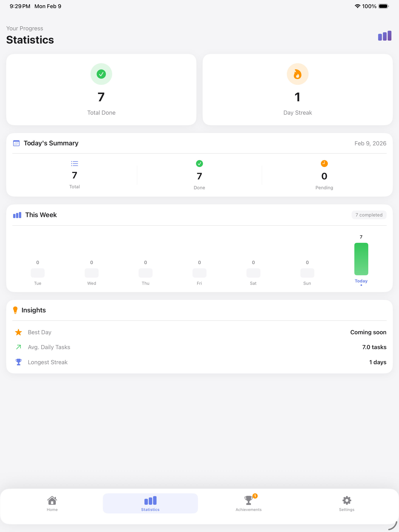Tap the 9:29 PM clock in status bar
The height and width of the screenshot is (532, 399).
[20, 6]
